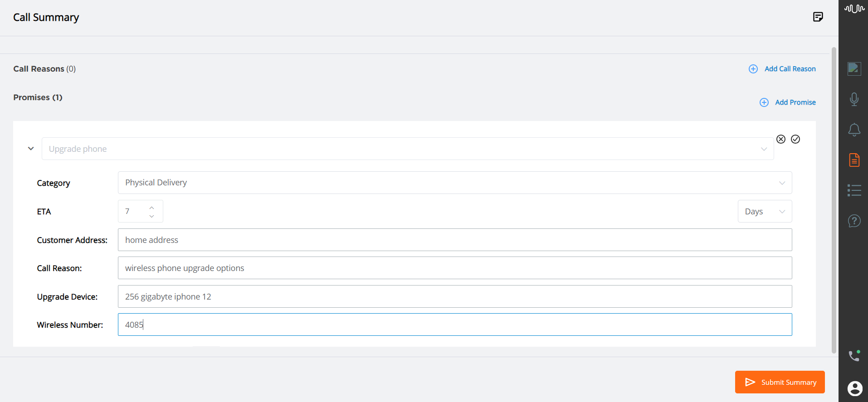Click the Customer Address input field

point(455,240)
